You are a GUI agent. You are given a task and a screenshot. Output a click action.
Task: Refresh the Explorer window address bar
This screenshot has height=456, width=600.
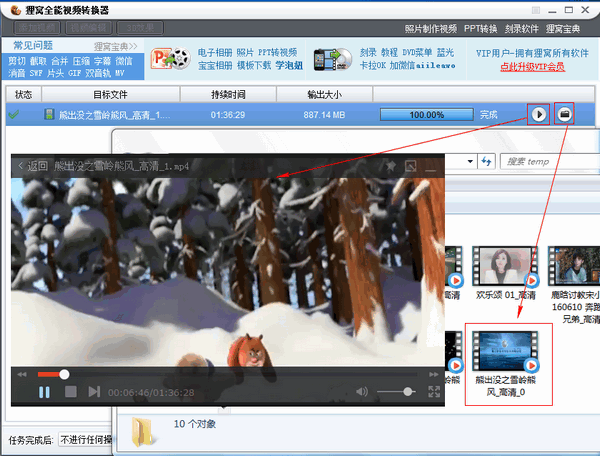click(x=486, y=161)
